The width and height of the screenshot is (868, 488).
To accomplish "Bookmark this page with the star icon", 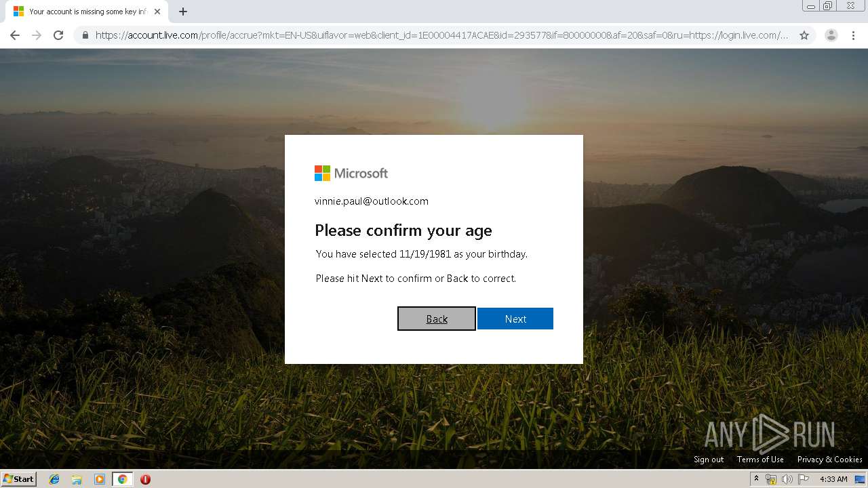I will [x=804, y=35].
